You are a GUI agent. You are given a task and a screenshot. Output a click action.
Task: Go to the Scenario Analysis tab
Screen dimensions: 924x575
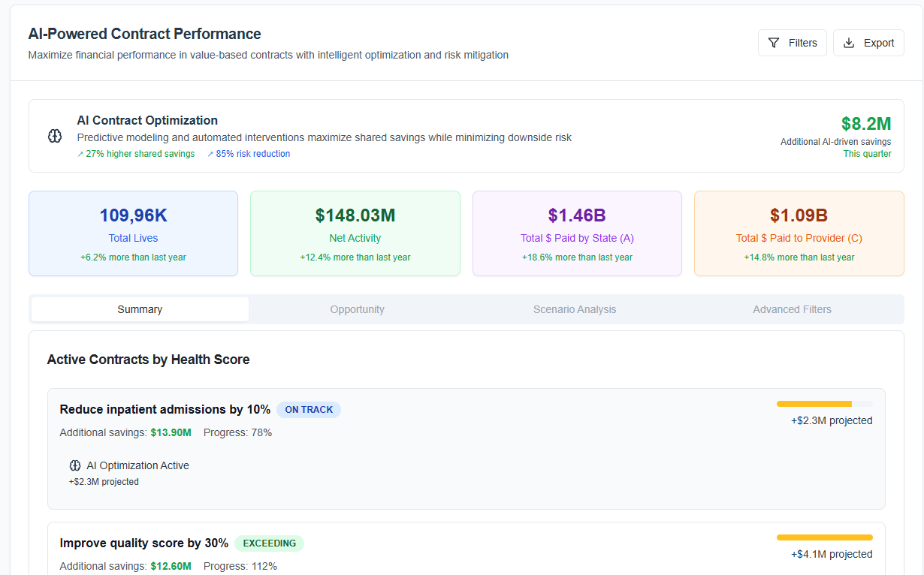575,309
